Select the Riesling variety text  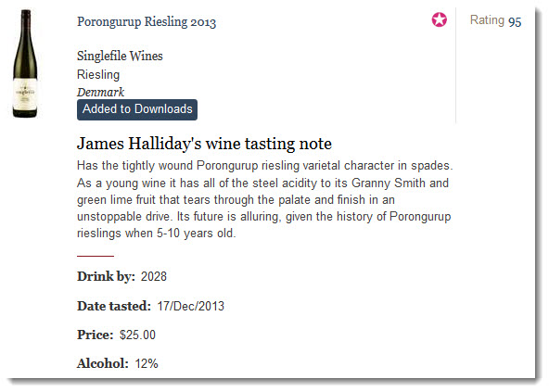point(98,74)
